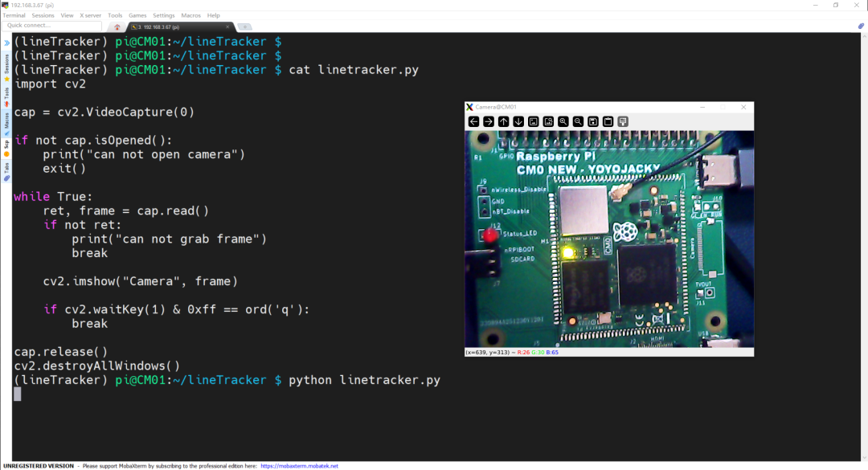Zoom in on the camera image
This screenshot has width=868, height=470.
click(563, 122)
